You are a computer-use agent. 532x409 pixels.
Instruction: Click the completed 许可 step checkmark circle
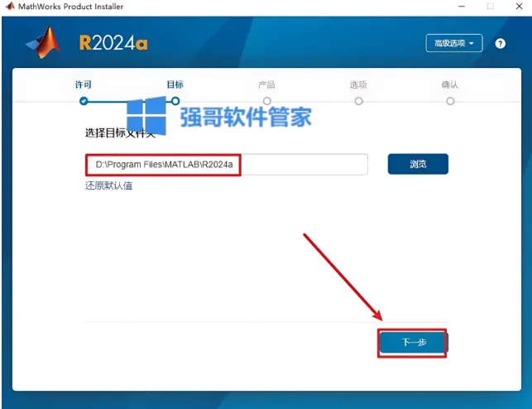pos(84,101)
